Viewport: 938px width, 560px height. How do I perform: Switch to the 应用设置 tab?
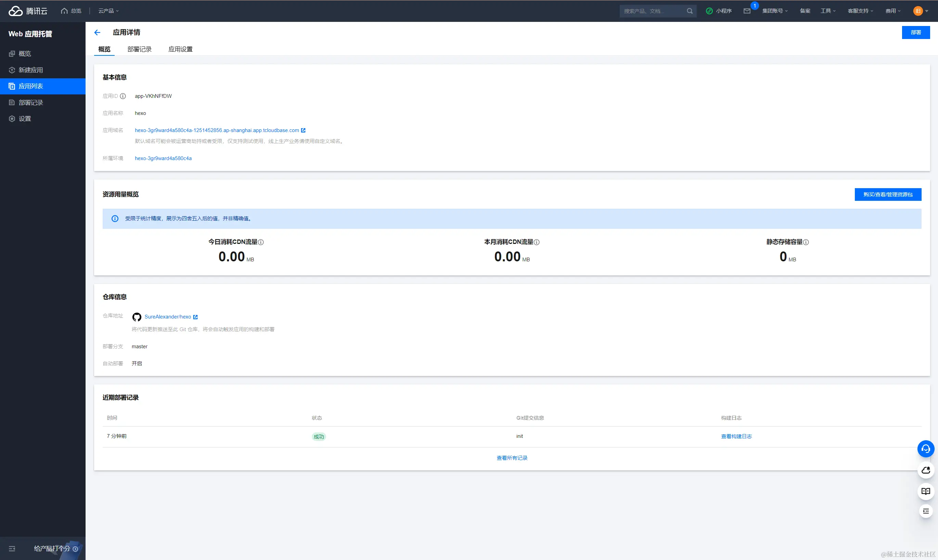180,50
